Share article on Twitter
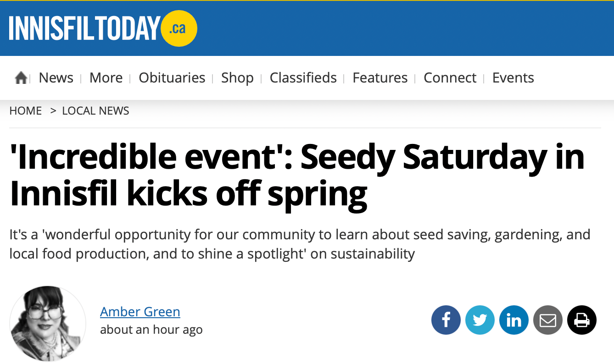This screenshot has height=364, width=614. (x=480, y=320)
